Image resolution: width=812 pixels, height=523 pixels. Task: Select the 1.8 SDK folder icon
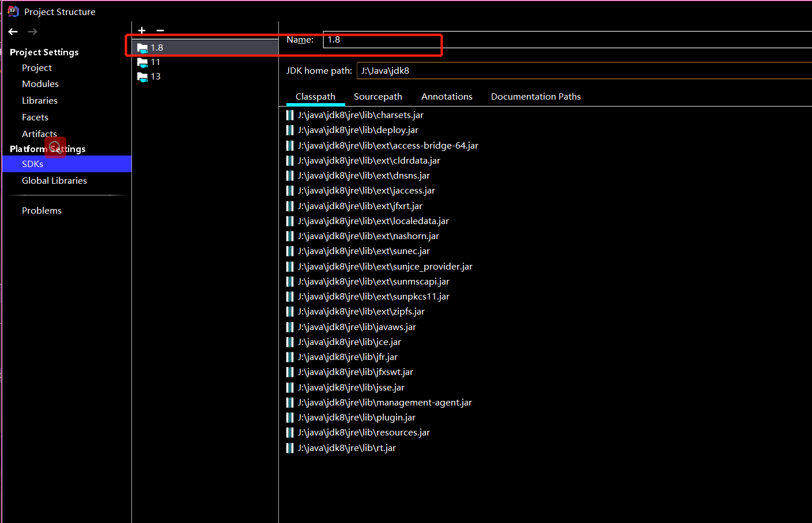[142, 48]
